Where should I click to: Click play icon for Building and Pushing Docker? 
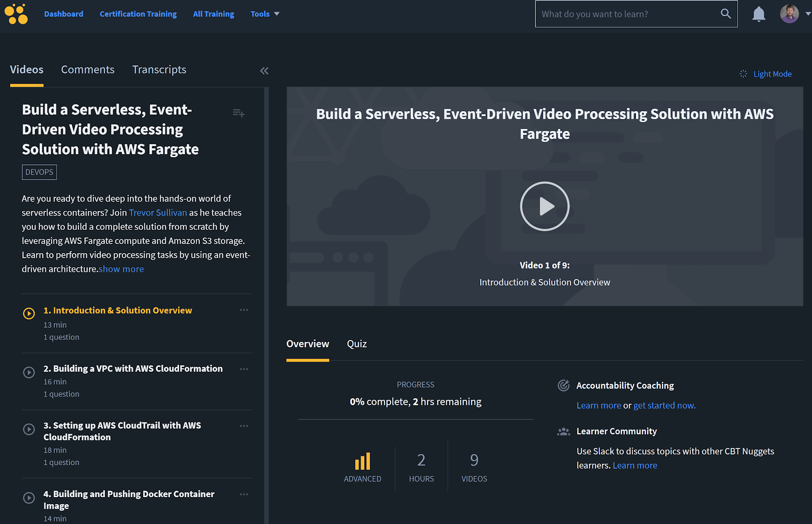tap(29, 498)
